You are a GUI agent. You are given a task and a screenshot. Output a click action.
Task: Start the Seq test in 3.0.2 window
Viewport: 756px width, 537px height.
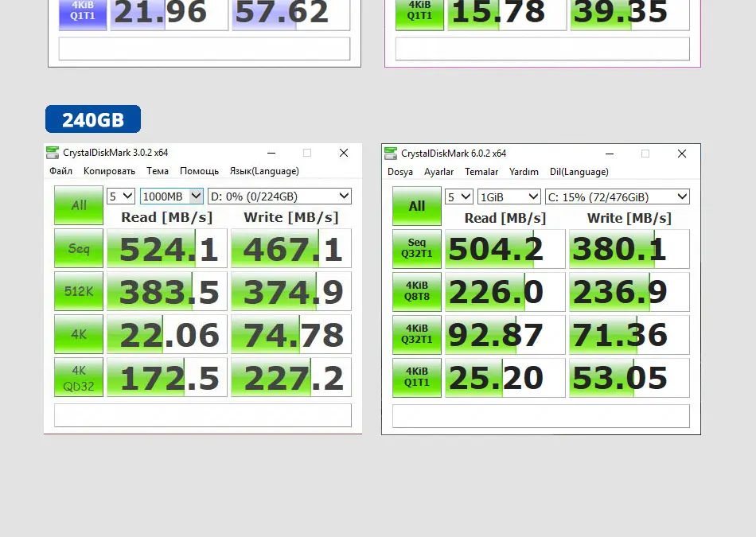tap(79, 248)
